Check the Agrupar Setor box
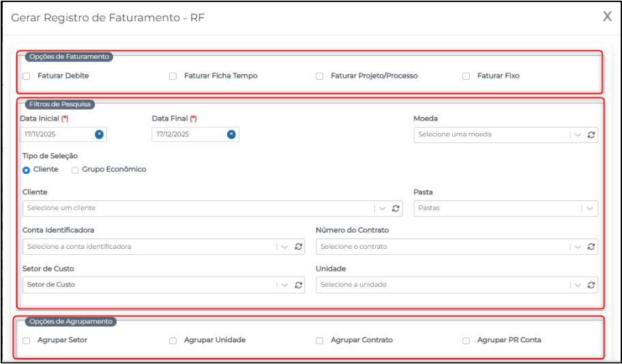622x364 pixels. click(26, 341)
